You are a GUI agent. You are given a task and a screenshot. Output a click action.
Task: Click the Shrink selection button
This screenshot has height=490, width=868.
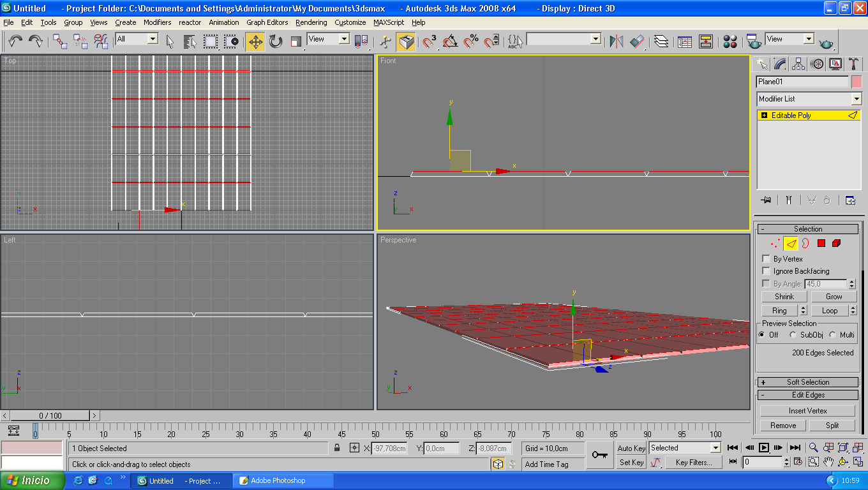tap(784, 297)
